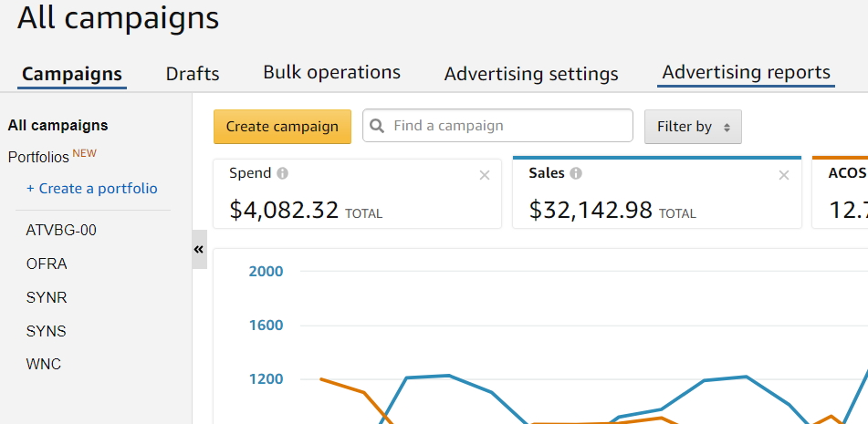Switch to the Campaigns tab
868x424 pixels.
(x=72, y=74)
